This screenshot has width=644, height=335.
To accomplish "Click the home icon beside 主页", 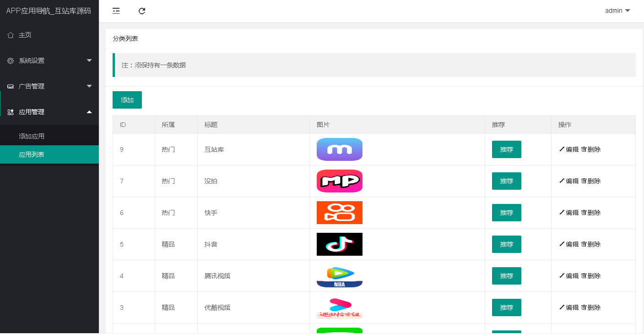I will coord(11,35).
